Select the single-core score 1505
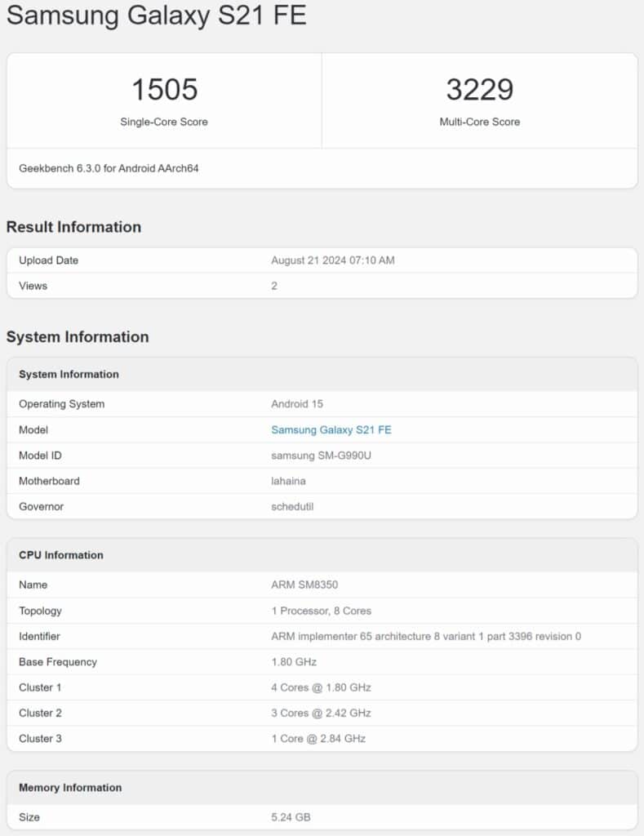This screenshot has height=836, width=644. 165,89
